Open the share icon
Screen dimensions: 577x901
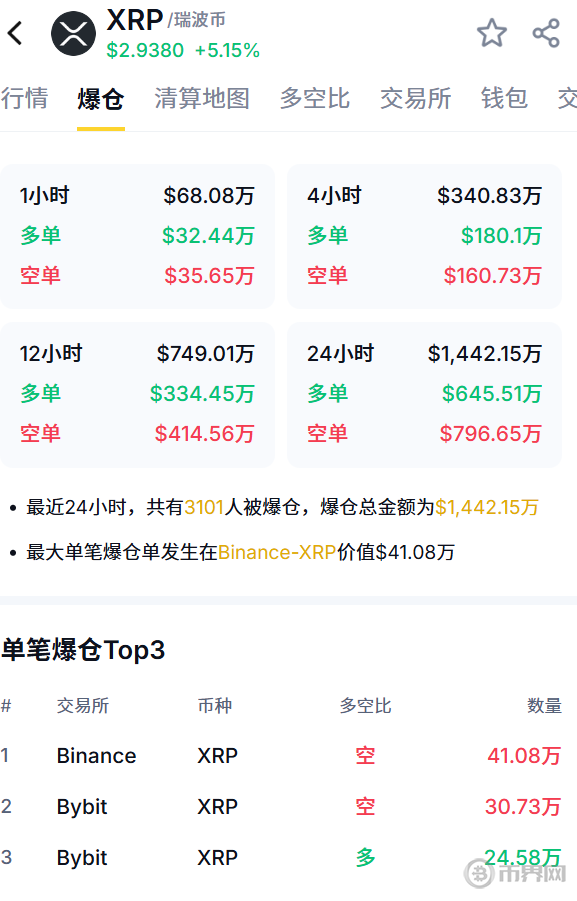(546, 33)
